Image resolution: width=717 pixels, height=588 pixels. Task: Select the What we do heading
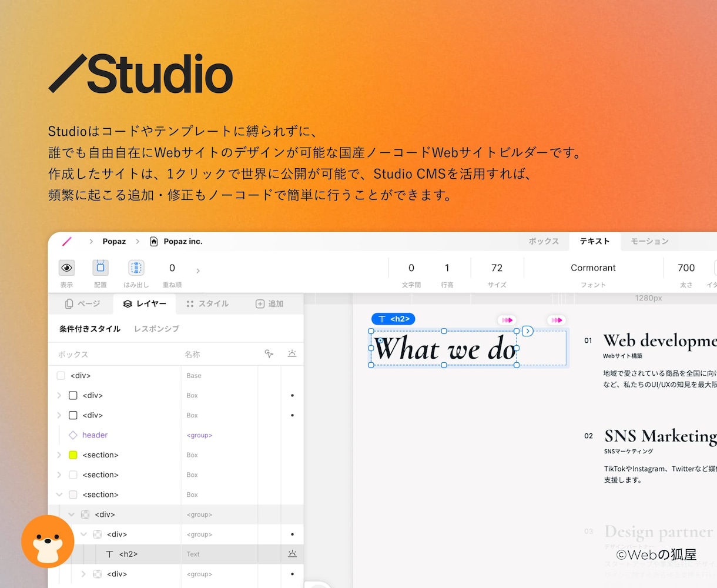[445, 348]
